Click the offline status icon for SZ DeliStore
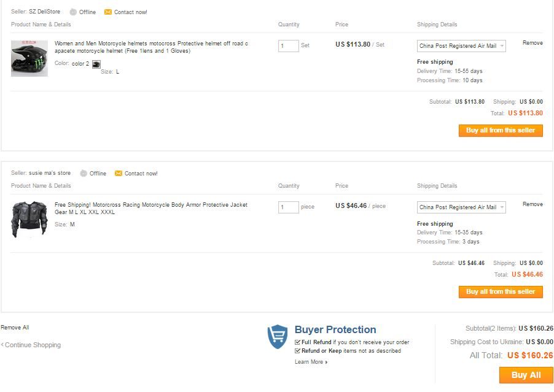This screenshot has height=392, width=554. tap(73, 12)
